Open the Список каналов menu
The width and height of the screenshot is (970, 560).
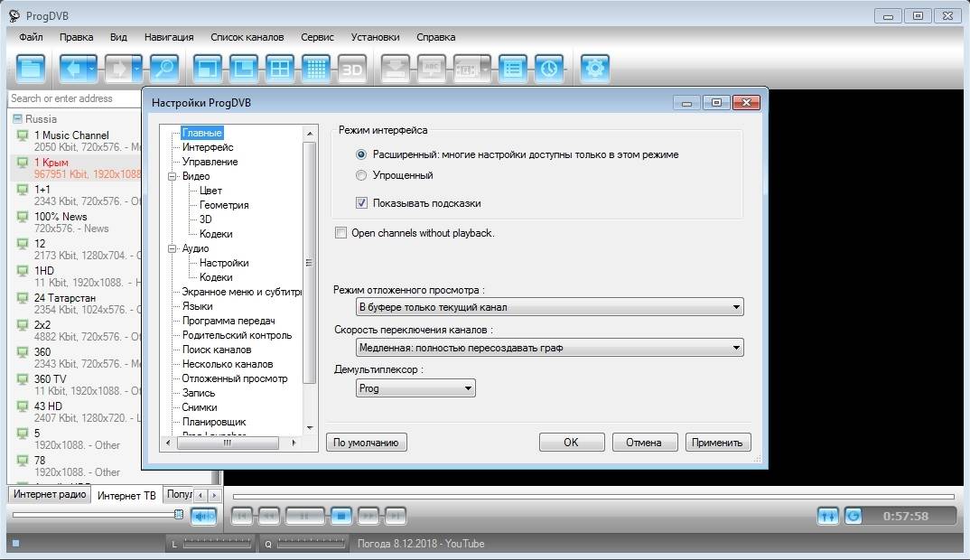coord(247,37)
